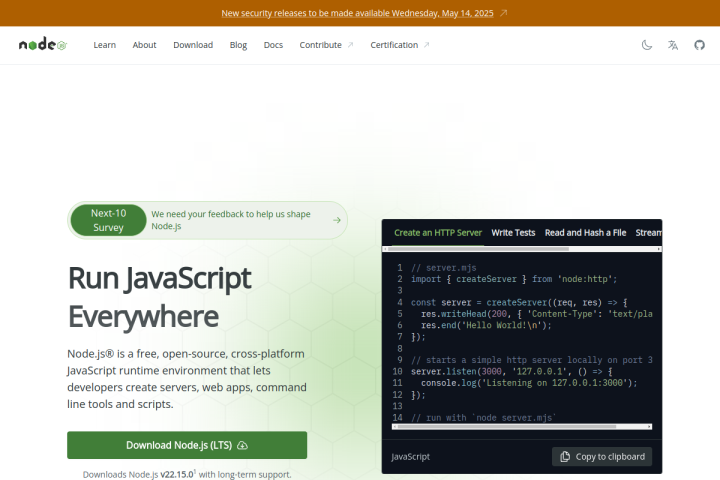Open the Learn menu item

pyautogui.click(x=105, y=45)
